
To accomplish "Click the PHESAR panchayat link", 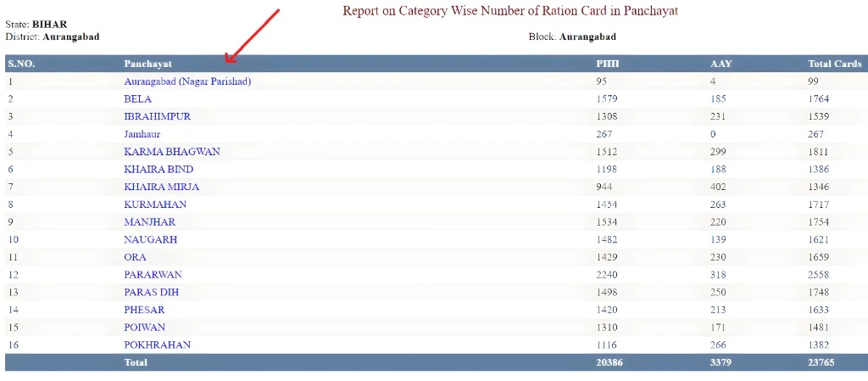I will [144, 310].
